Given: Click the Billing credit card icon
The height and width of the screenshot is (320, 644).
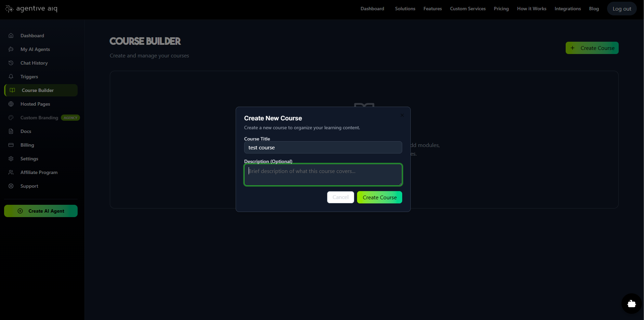Looking at the screenshot, I should pos(11,145).
